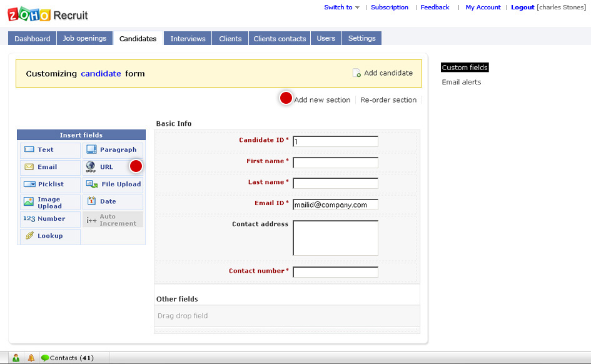The image size is (591, 364).
Task: Click the Last name input field
Action: click(x=335, y=183)
